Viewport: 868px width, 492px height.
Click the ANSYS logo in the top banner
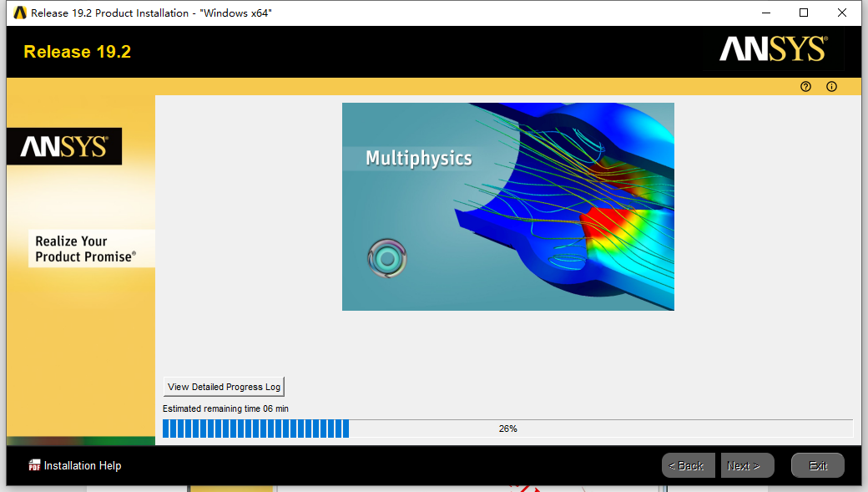point(772,49)
